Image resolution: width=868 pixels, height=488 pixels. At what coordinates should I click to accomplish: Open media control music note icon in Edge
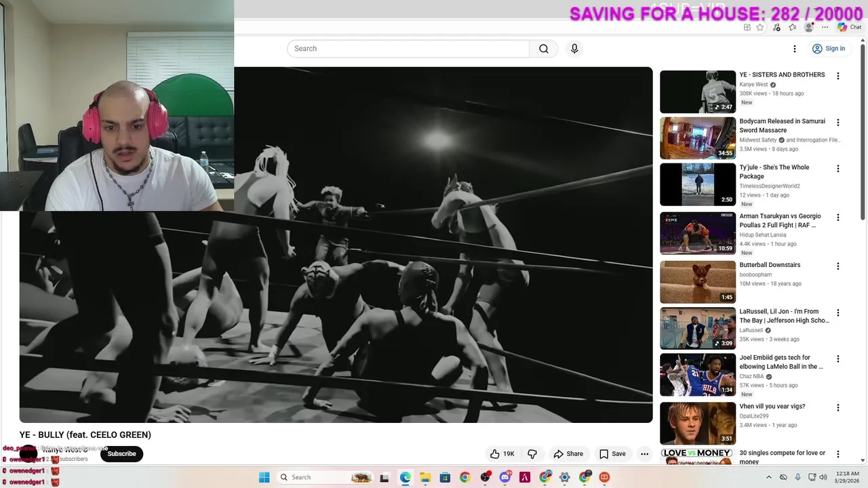(776, 27)
